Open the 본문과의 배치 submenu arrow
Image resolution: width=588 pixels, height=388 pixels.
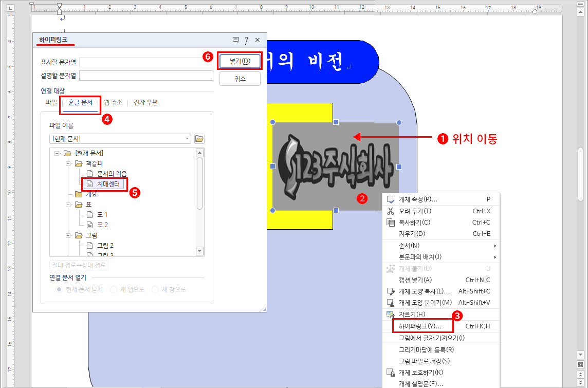pos(495,257)
